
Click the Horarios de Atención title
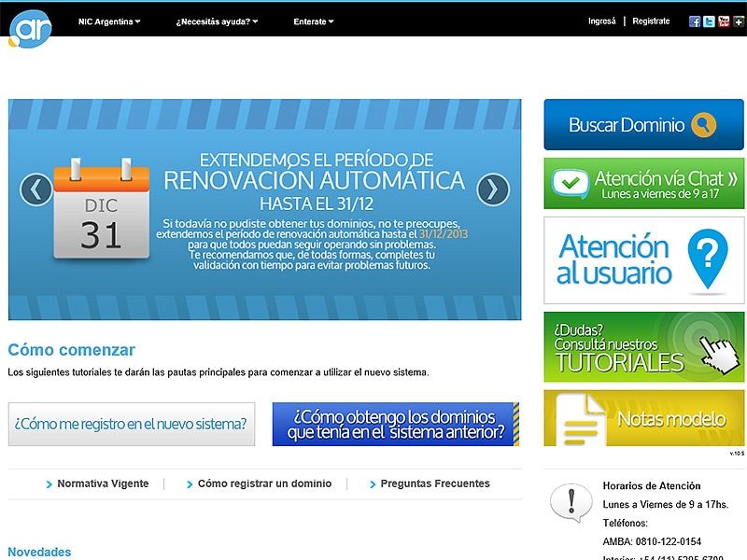coord(651,486)
